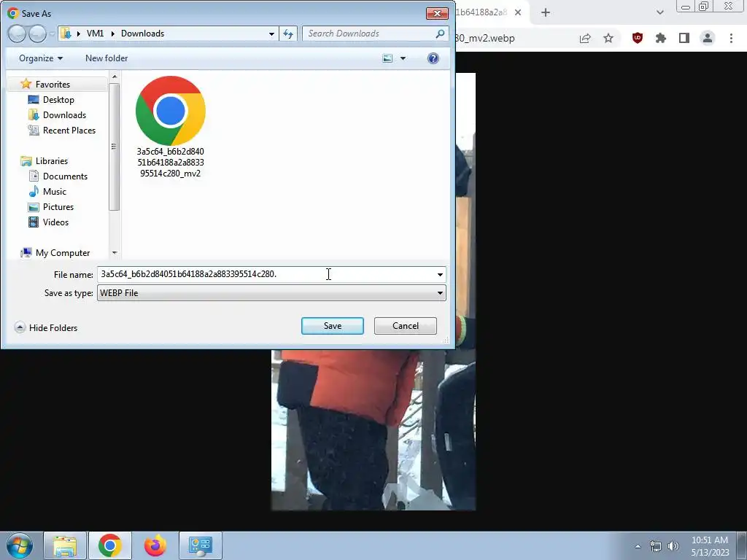
Task: Open Chrome tab search chevron
Action: click(659, 12)
